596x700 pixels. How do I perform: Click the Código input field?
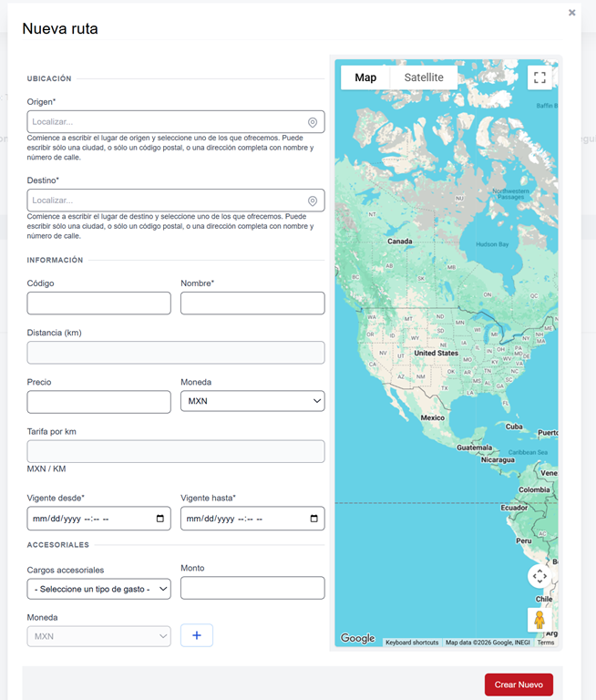pyautogui.click(x=98, y=304)
